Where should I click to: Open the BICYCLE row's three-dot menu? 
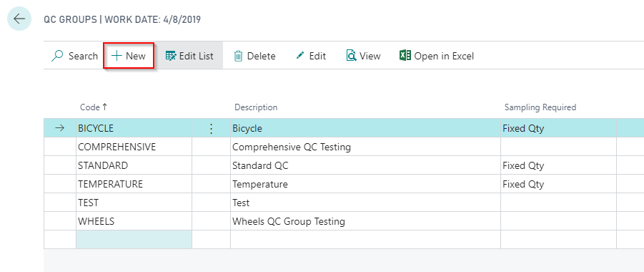(x=211, y=128)
